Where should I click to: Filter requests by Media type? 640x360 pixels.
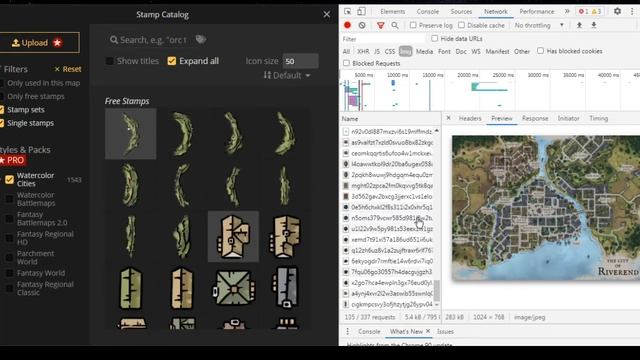coord(424,51)
